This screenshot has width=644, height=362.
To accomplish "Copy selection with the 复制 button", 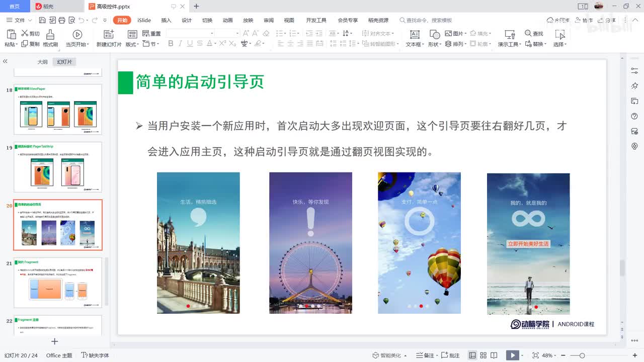I will [30, 44].
